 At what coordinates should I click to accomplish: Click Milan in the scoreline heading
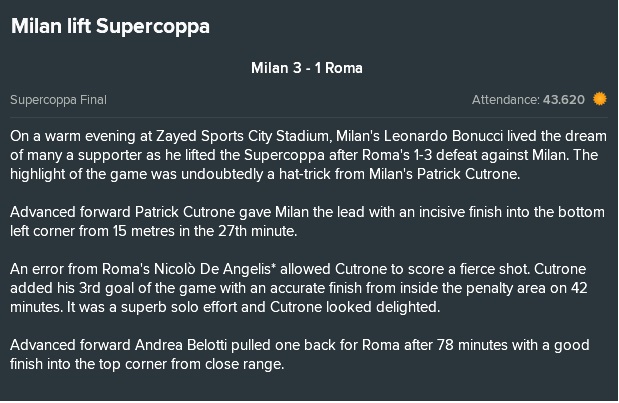(x=270, y=68)
